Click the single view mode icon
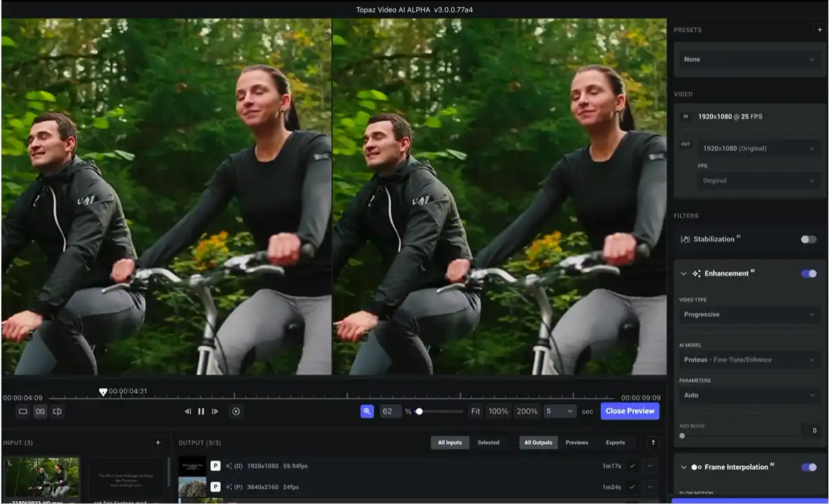This screenshot has width=829, height=504. (x=21, y=411)
